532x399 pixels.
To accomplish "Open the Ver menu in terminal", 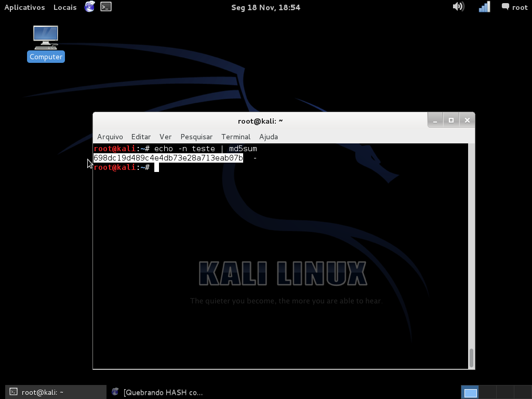I will [x=165, y=137].
